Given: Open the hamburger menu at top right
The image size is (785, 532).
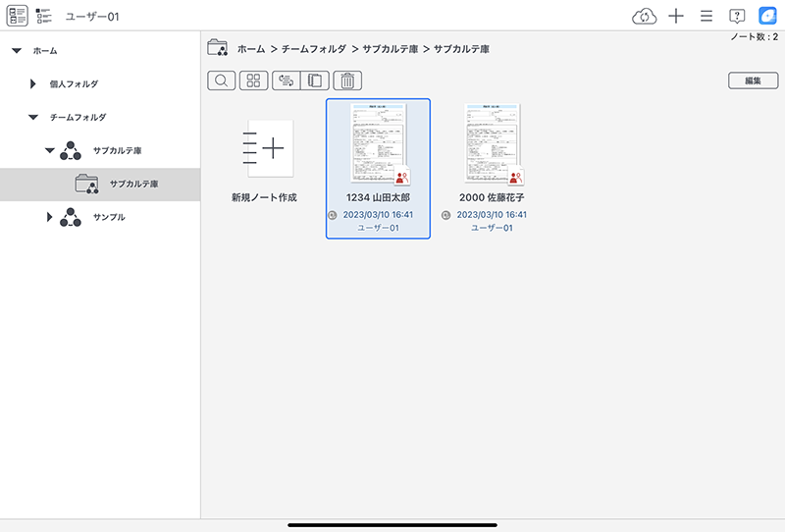Looking at the screenshot, I should pos(706,16).
